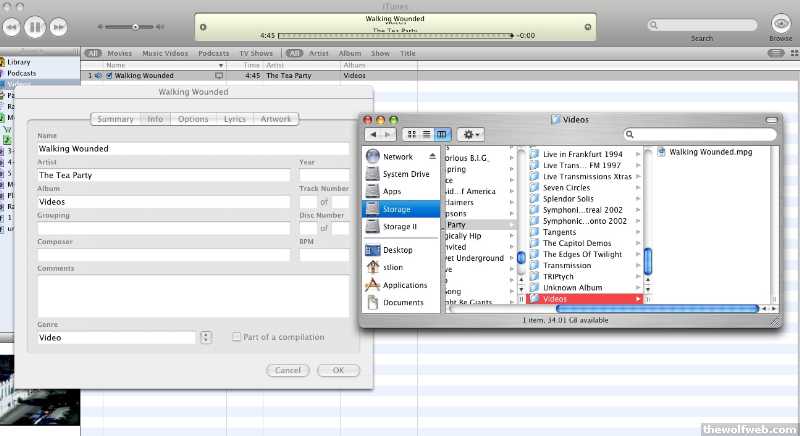
Task: Select System Drive in Finder sidebar
Action: (x=405, y=174)
